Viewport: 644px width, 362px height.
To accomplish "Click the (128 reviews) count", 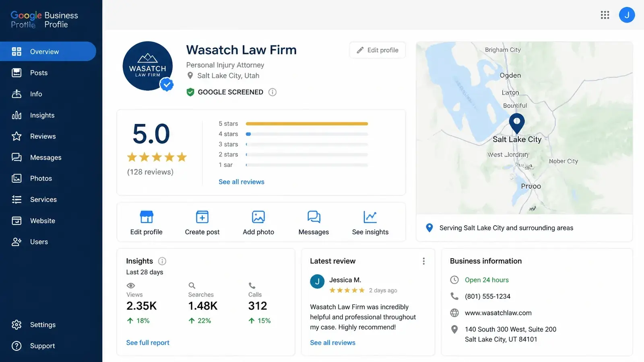I will (150, 172).
